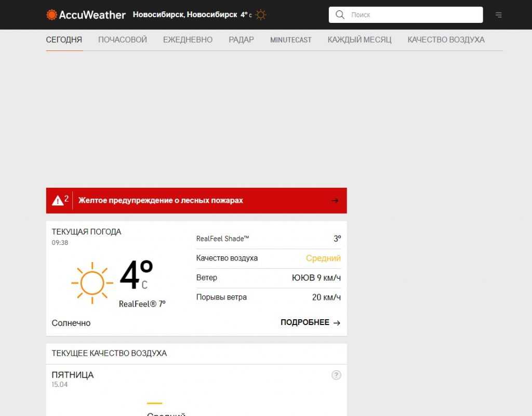
Task: Open the ПОДРОБНЕЕ details link
Action: (305, 322)
